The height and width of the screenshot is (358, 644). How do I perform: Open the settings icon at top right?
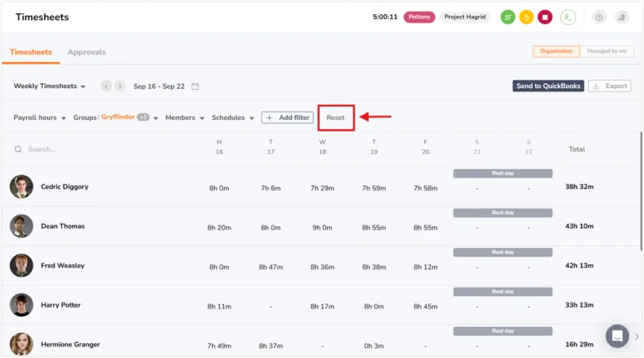622,18
